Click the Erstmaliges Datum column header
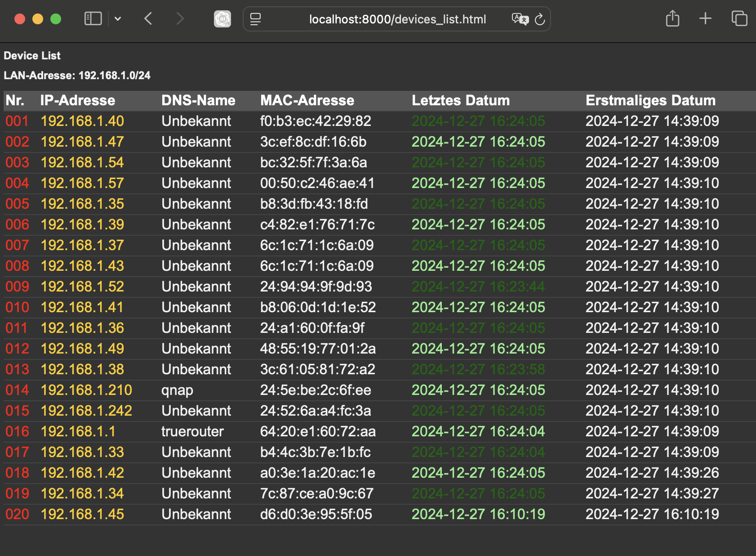The image size is (756, 556). tap(650, 100)
